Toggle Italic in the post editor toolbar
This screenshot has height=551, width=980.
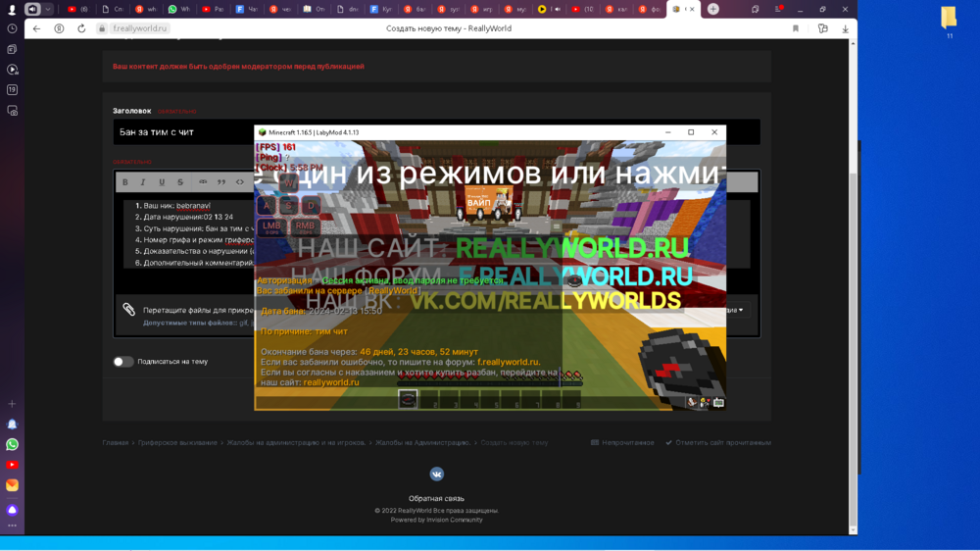point(143,182)
